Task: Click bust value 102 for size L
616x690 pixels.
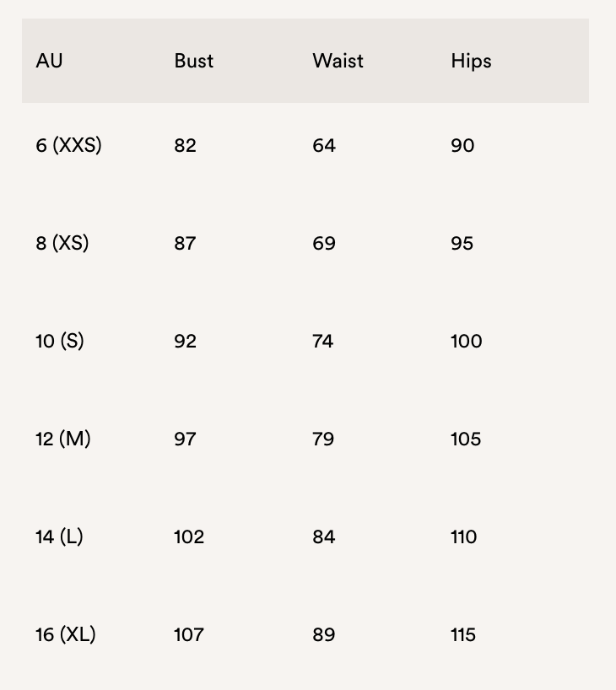Action: [189, 536]
